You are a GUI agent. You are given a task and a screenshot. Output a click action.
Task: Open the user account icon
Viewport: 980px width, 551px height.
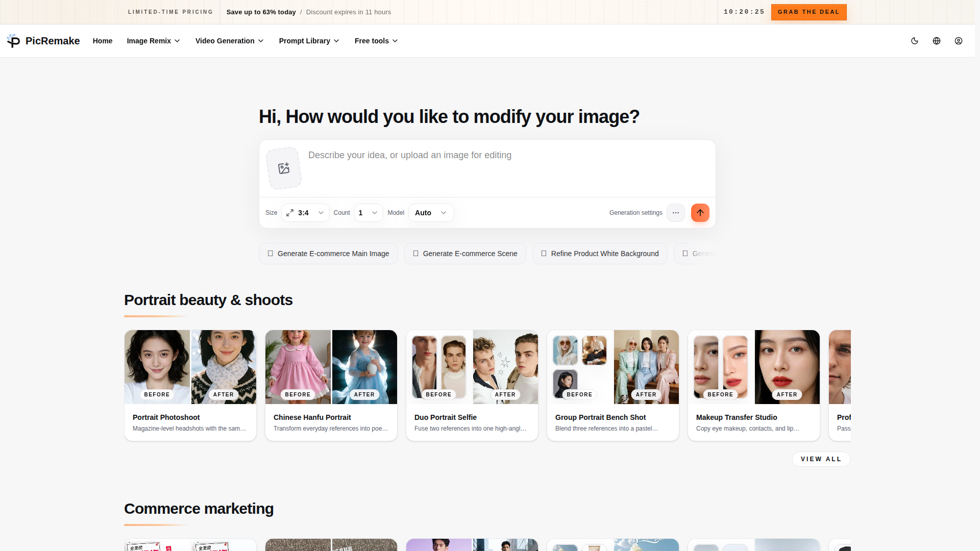click(x=958, y=41)
